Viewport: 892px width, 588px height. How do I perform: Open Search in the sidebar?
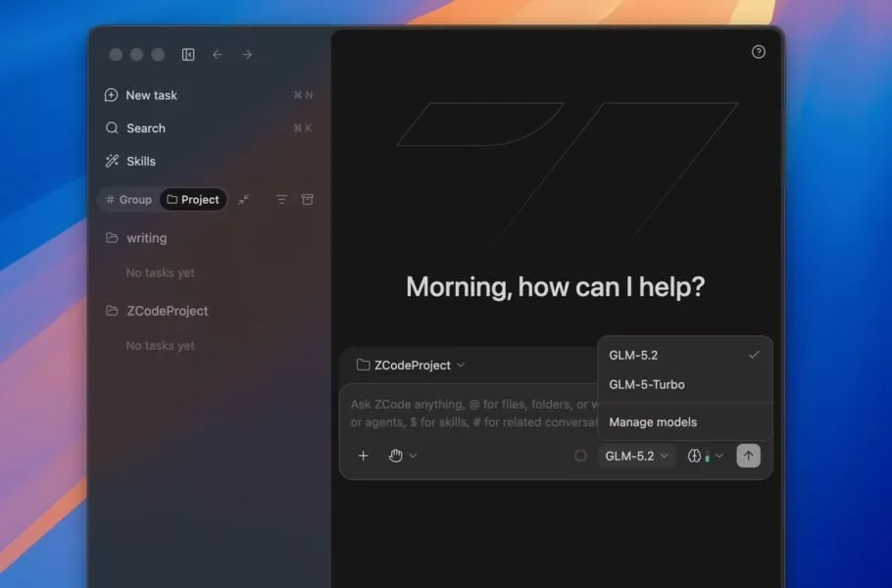[208, 128]
